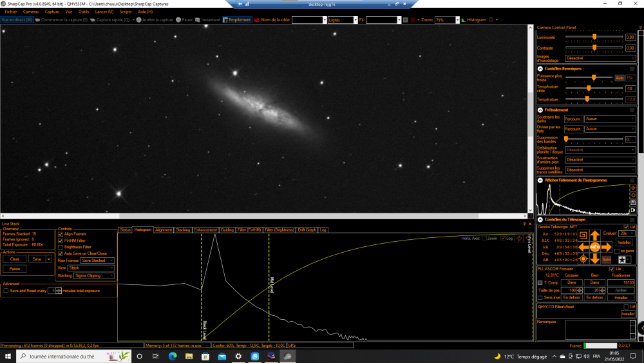Screen dimensions: 644x363
Task: Switch to the Filter (FWHM) tab
Action: (249, 230)
